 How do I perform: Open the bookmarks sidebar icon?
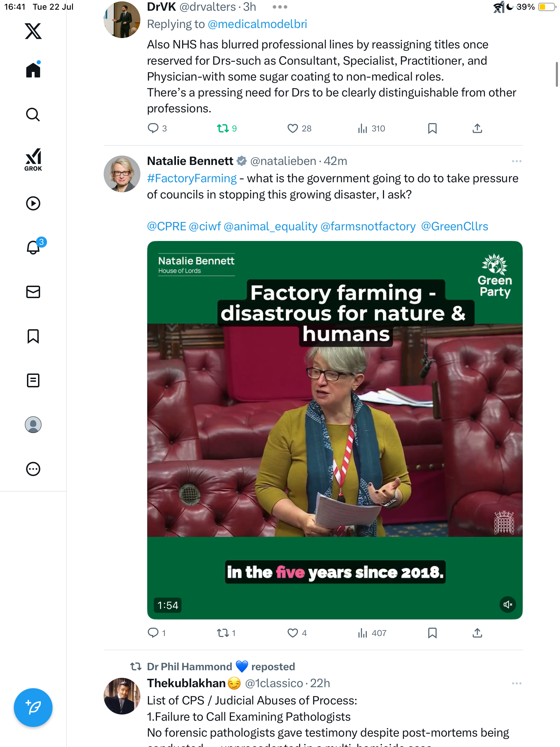[x=33, y=336]
